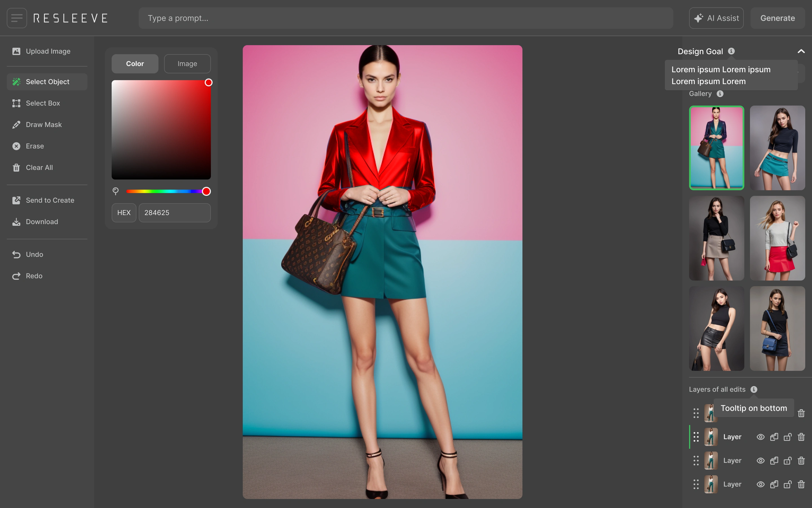The width and height of the screenshot is (812, 508).
Task: Activate the eyedropper next to the hue slider
Action: tap(115, 191)
